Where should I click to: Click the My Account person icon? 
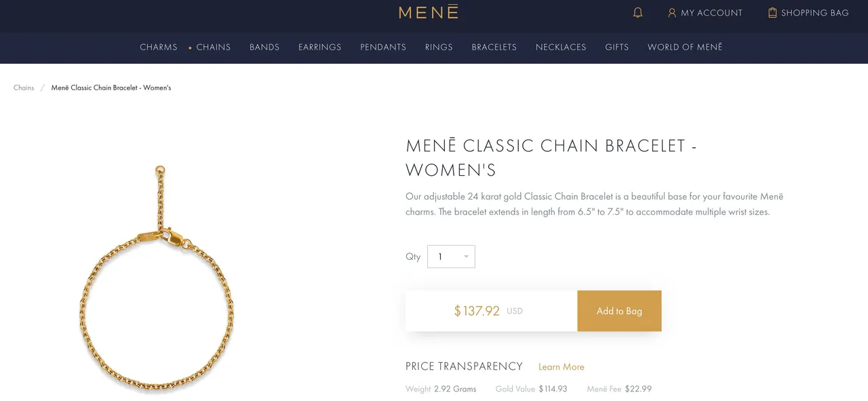click(x=672, y=13)
